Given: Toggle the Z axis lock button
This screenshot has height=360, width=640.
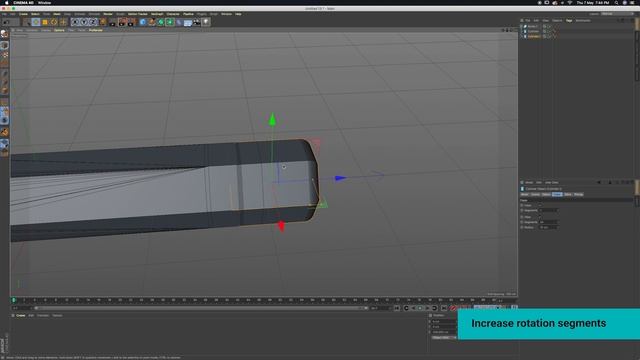Looking at the screenshot, I should tap(93, 22).
